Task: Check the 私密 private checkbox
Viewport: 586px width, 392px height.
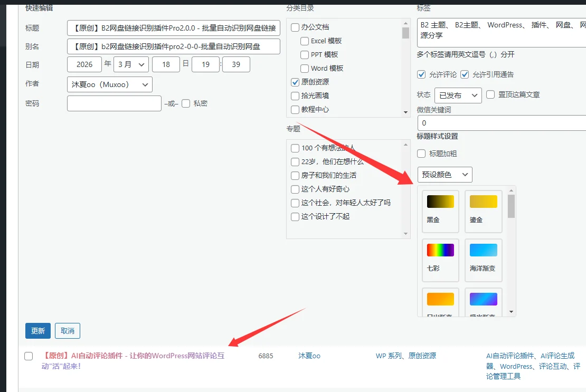Action: 186,103
